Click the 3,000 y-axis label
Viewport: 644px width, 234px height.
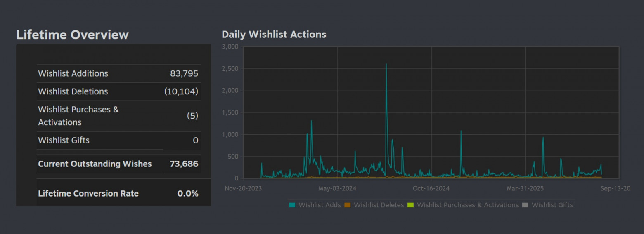click(230, 47)
